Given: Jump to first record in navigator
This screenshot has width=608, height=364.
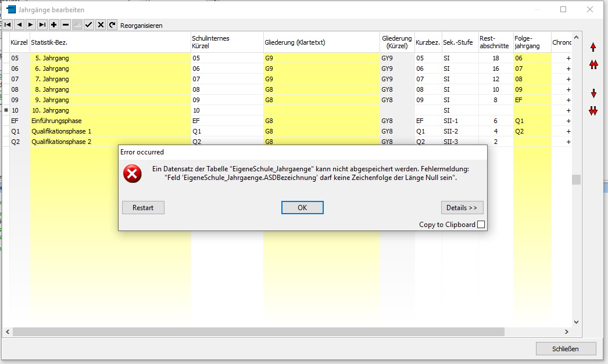Looking at the screenshot, I should pyautogui.click(x=8, y=25).
